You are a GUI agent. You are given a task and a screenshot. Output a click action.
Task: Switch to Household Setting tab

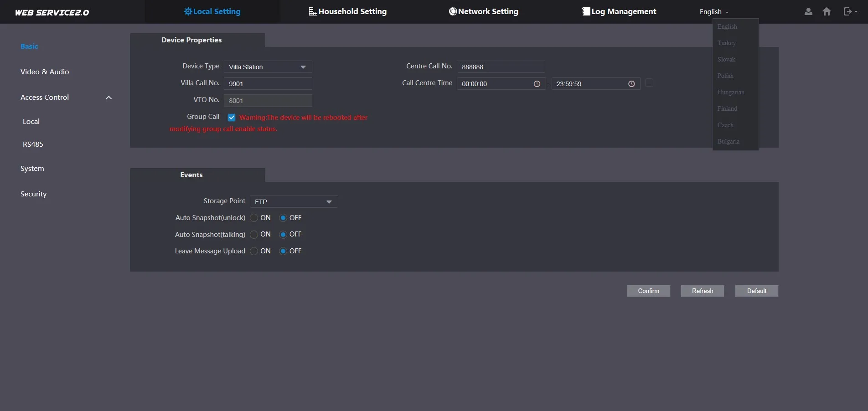click(348, 11)
